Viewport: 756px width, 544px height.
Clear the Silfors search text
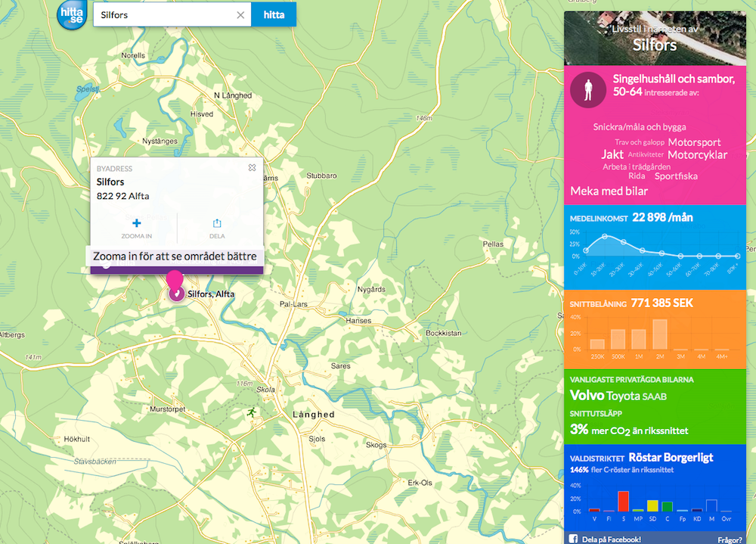(240, 14)
